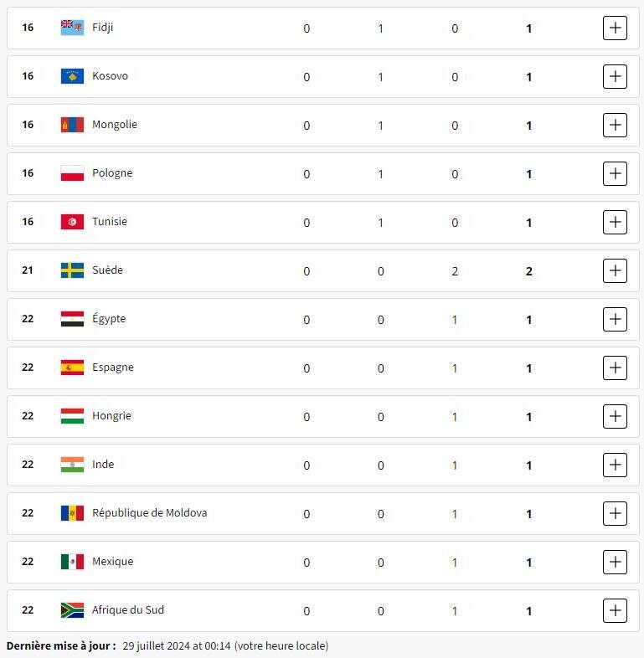Screen dimensions: 644x658
Task: Select the Tunisie country name
Action: (x=110, y=222)
